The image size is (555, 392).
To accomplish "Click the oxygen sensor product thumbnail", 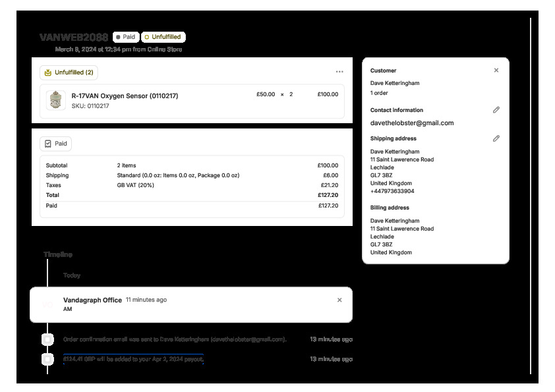I will (56, 100).
